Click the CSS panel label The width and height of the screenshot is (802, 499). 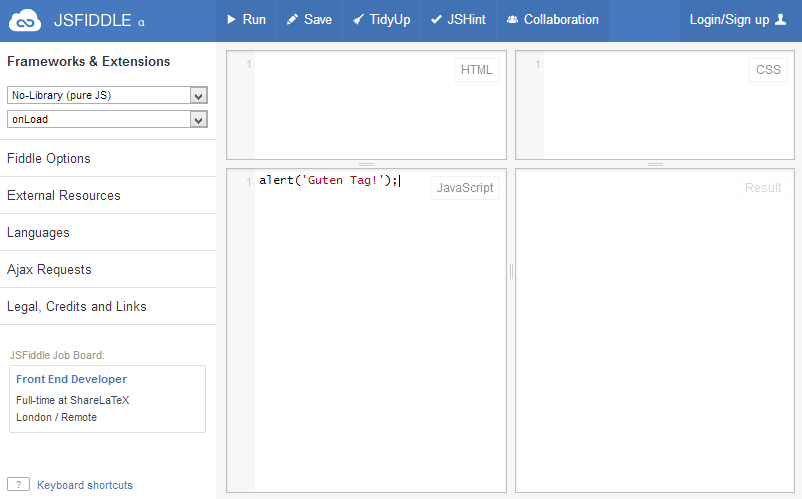[768, 70]
